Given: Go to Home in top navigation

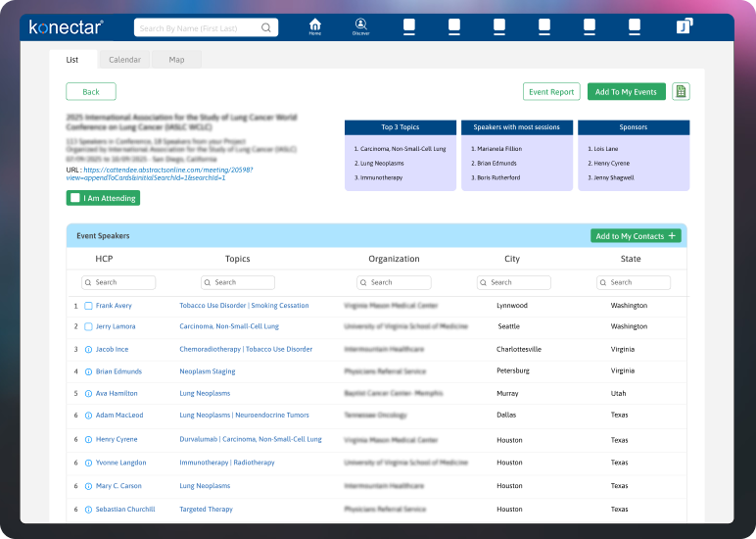Looking at the screenshot, I should 314,26.
